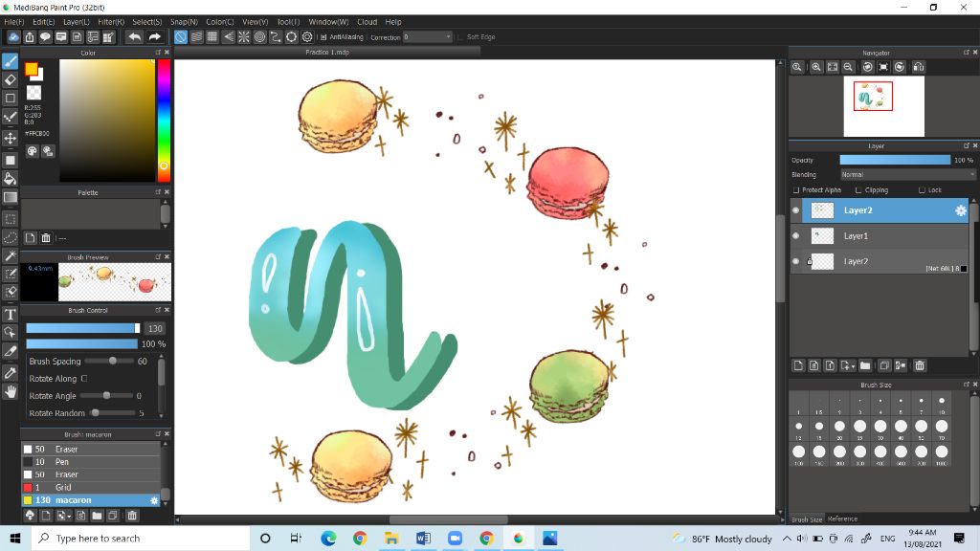The height and width of the screenshot is (551, 980).
Task: Open the Correction dropdown
Action: pos(427,37)
